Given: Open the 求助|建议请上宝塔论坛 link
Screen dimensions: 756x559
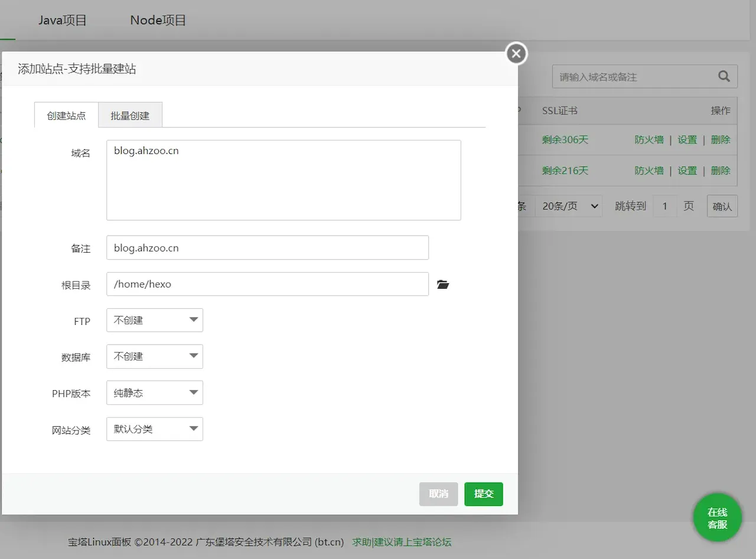Looking at the screenshot, I should 402,542.
